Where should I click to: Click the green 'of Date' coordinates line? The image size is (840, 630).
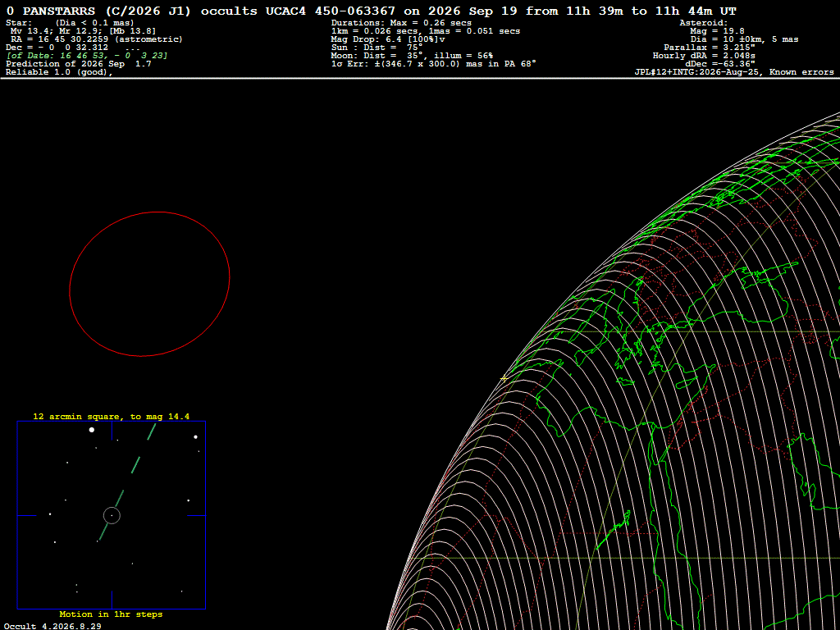click(x=87, y=55)
